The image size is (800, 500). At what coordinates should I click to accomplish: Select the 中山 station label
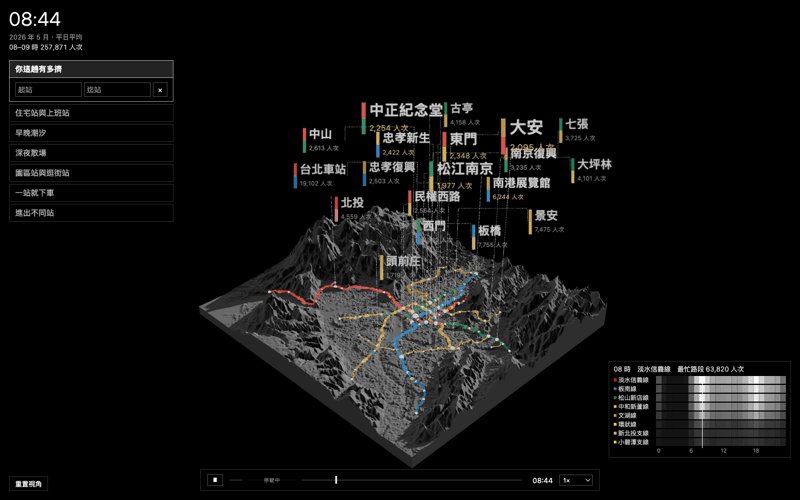320,134
